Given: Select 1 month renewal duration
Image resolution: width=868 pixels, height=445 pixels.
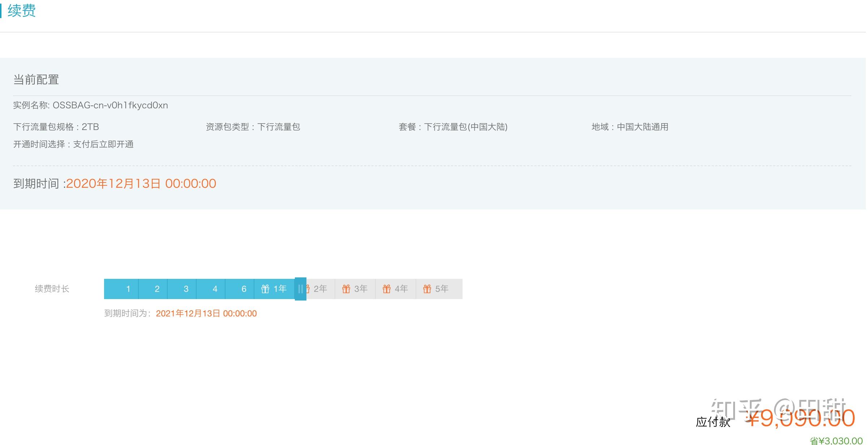Looking at the screenshot, I should pyautogui.click(x=128, y=289).
